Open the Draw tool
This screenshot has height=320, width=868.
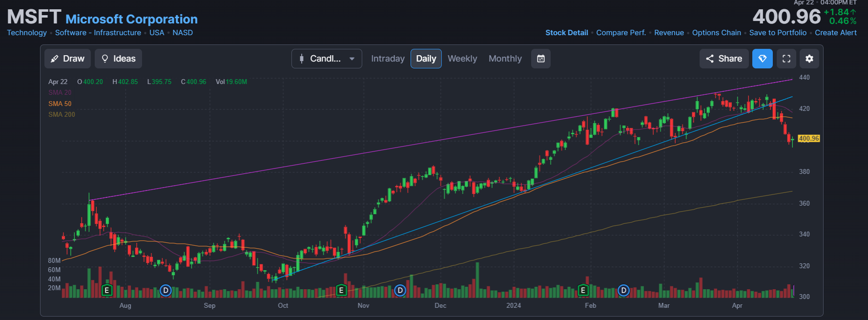(67, 59)
